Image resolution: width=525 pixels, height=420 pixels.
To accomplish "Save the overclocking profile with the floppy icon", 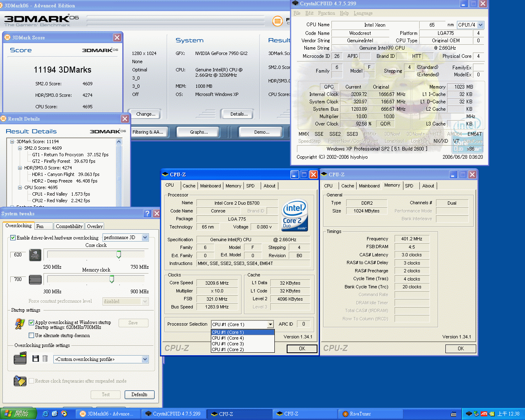I will (36, 358).
